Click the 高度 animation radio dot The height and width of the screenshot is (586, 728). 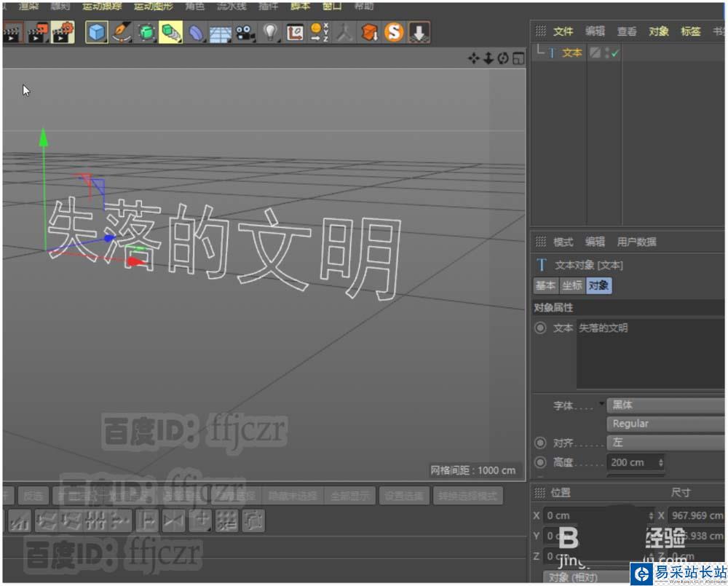coord(540,462)
